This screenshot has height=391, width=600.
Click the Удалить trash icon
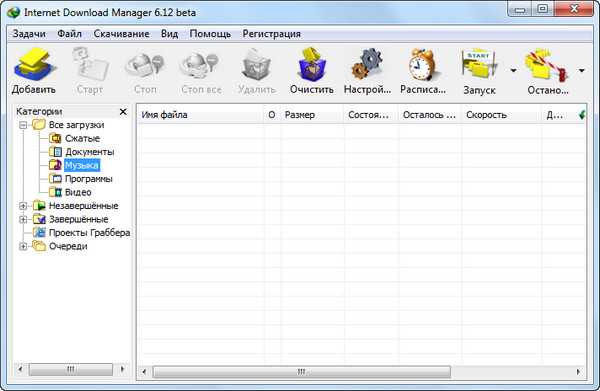(x=256, y=65)
